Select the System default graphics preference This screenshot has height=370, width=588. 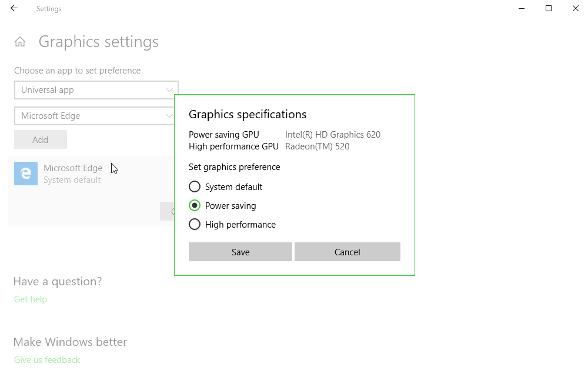point(195,187)
